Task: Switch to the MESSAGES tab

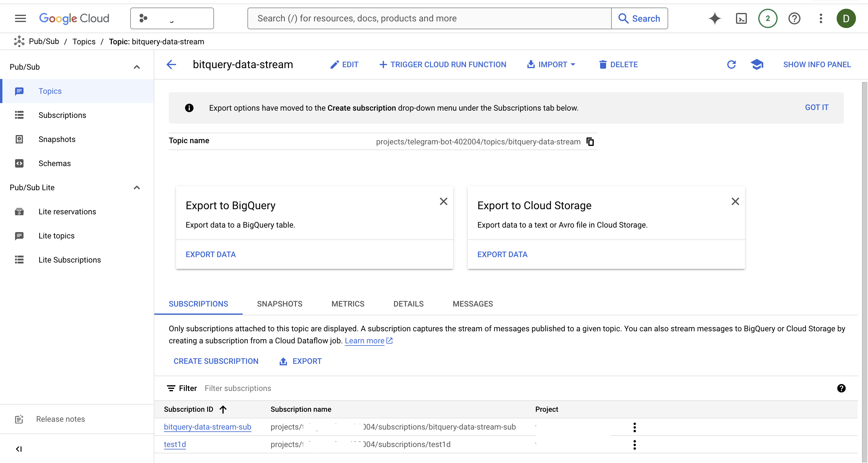Action: point(472,304)
